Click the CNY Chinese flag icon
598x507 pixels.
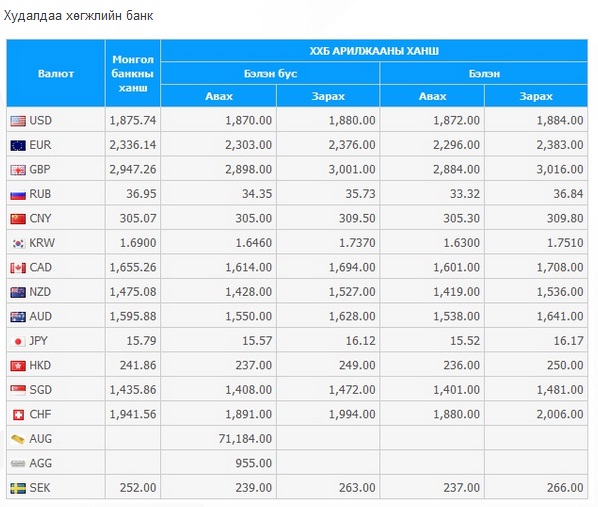(x=18, y=219)
